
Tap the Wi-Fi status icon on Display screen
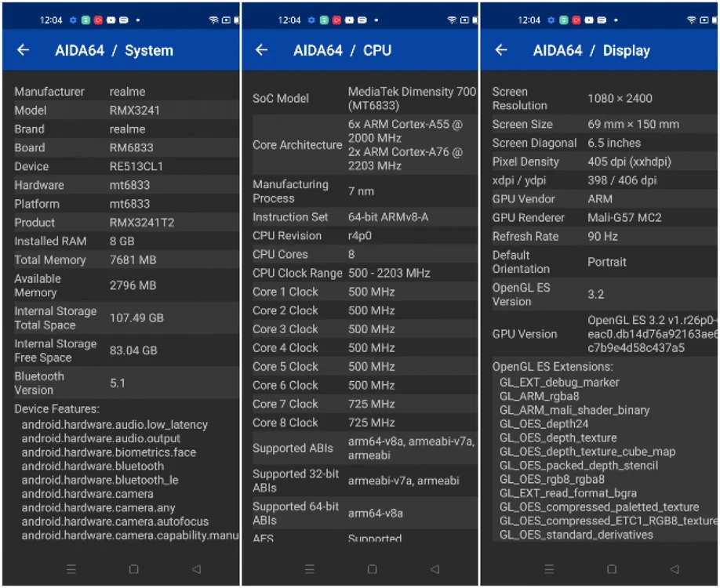[692, 20]
